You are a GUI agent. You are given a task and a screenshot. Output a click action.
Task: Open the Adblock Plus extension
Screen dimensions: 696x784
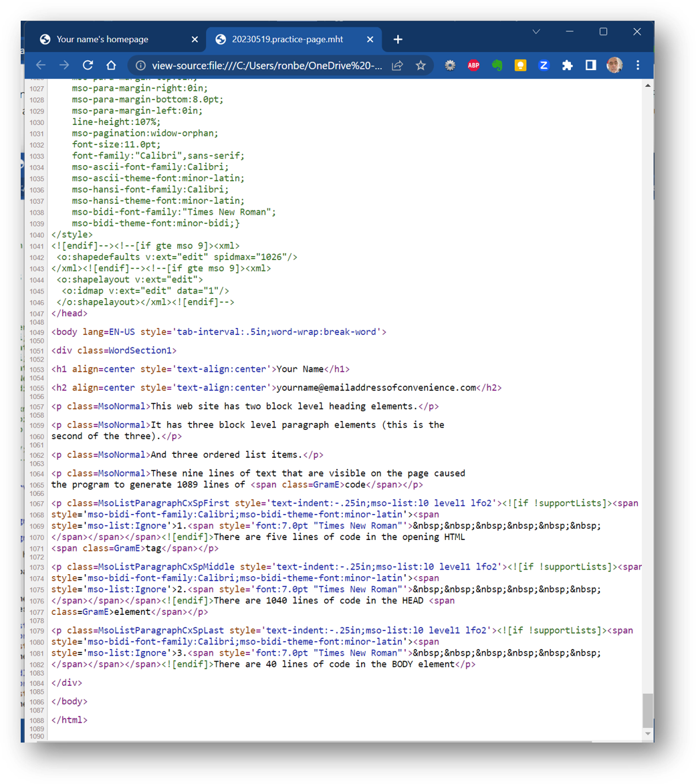tap(474, 65)
